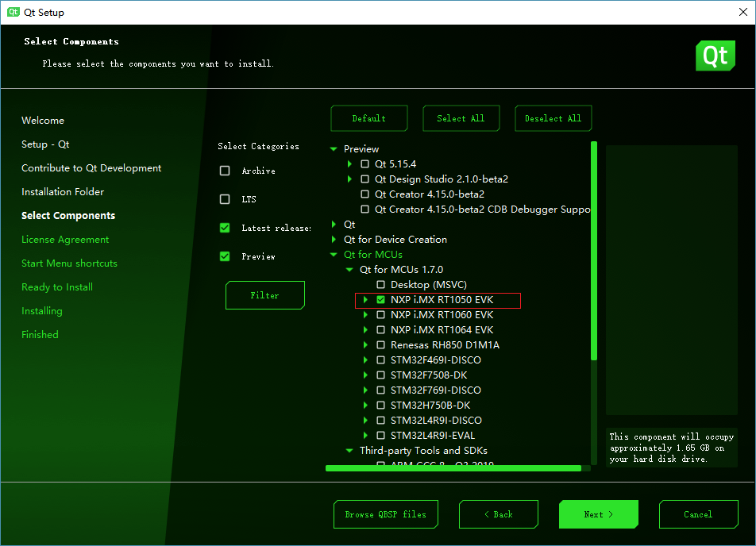Expand STM32H750B-DK node
The image size is (756, 546).
click(x=365, y=406)
